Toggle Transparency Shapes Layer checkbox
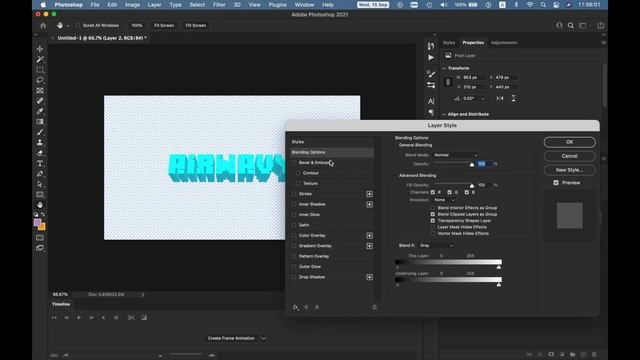 [433, 220]
